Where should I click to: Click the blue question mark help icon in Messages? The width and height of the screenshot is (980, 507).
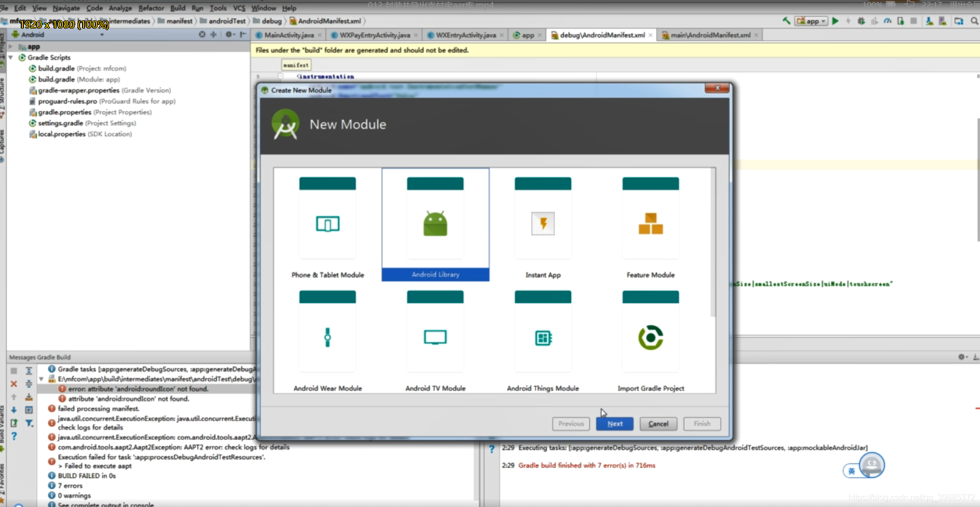(14, 436)
